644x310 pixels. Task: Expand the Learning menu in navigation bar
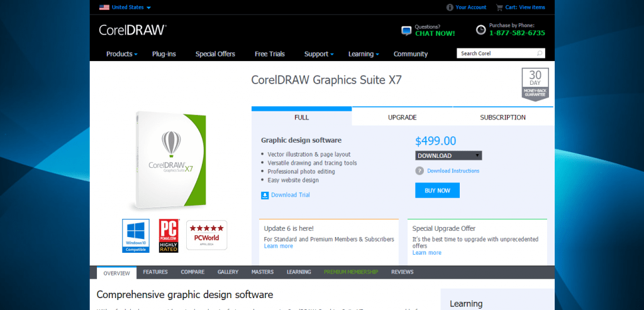(364, 54)
